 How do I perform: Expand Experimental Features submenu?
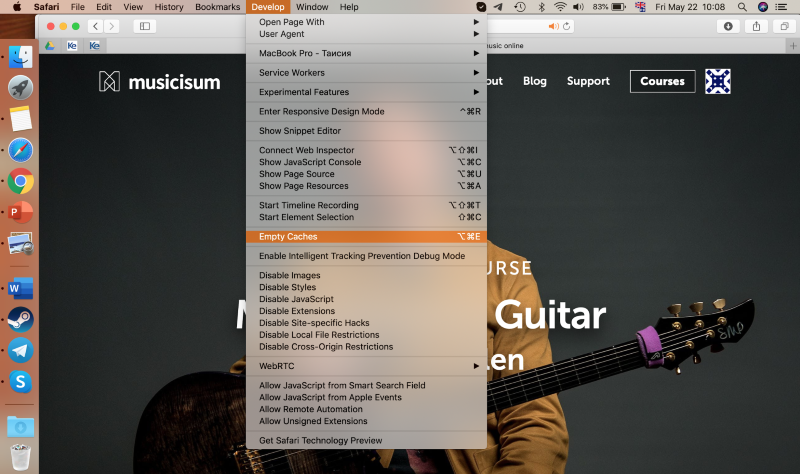(x=366, y=92)
